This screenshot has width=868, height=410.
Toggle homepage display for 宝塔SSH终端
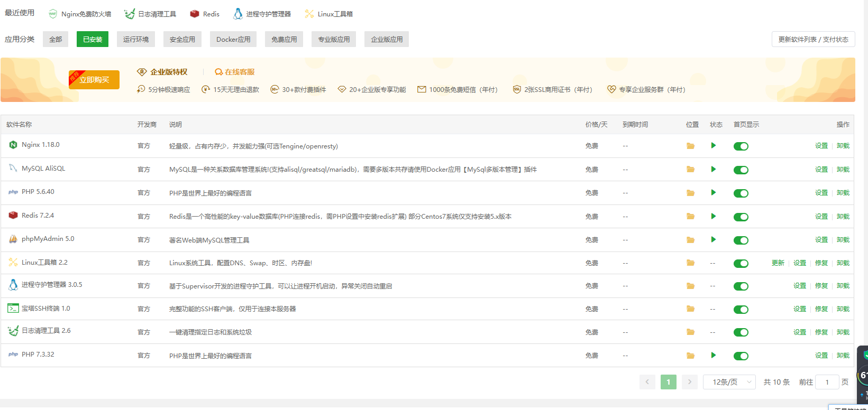click(x=741, y=309)
